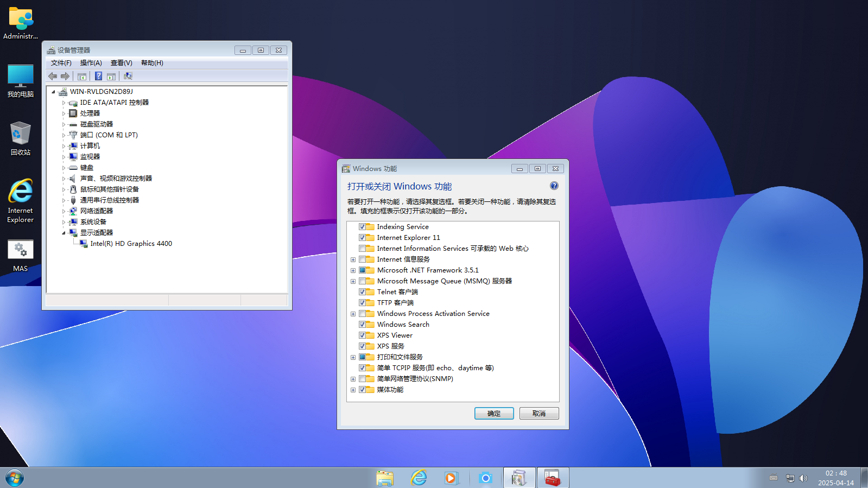
Task: Switch to Device Manager taskbar button
Action: pyautogui.click(x=519, y=478)
